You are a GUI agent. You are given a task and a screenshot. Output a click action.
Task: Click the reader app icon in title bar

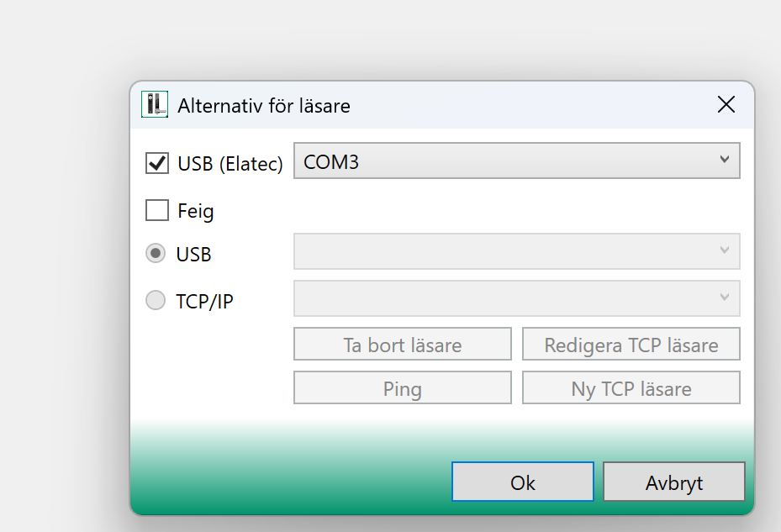154,104
